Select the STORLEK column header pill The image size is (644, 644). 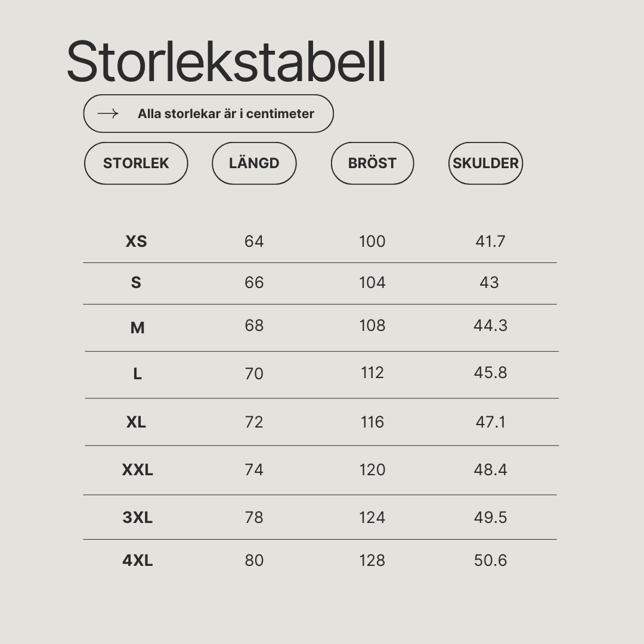136,163
